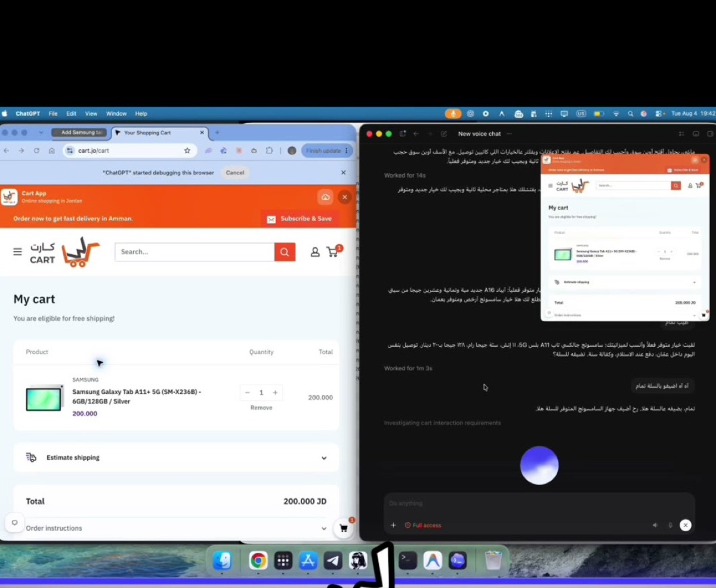Open a new Chrome tab
This screenshot has height=588, width=716.
click(x=217, y=133)
